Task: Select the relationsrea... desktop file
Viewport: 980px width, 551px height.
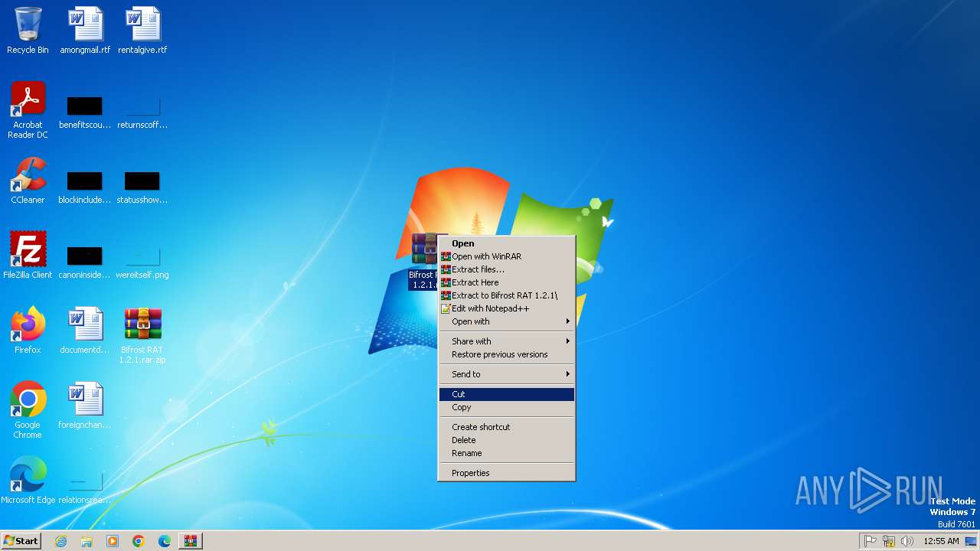Action: tap(85, 485)
